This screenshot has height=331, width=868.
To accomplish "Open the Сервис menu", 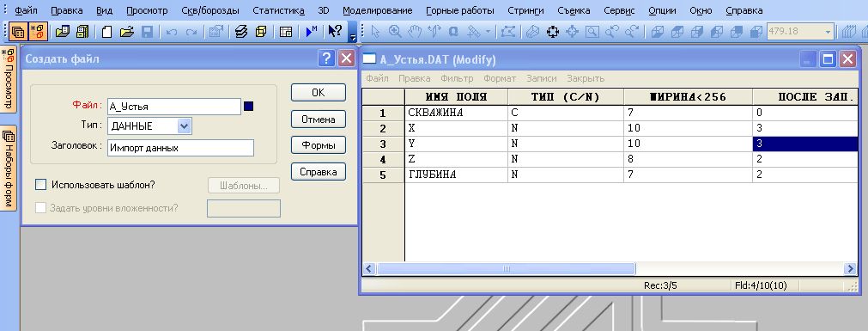I will [619, 10].
